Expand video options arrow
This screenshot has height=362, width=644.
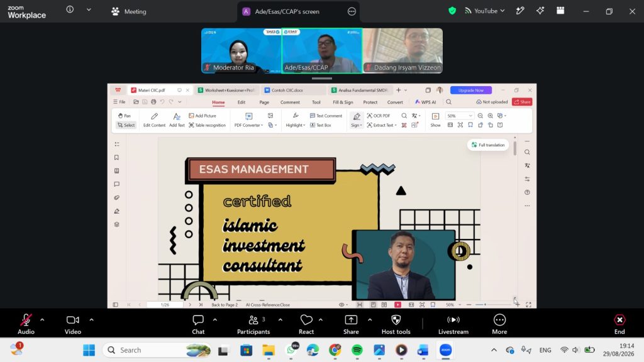click(x=92, y=320)
